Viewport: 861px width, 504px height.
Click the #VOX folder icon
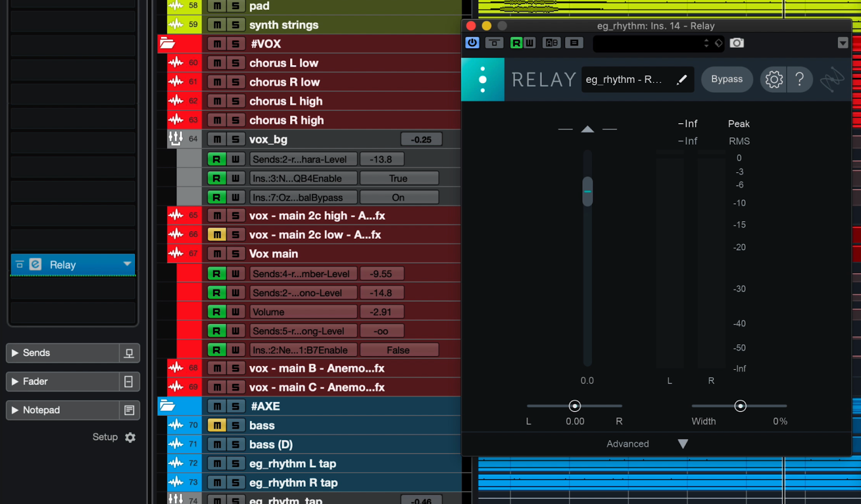pyautogui.click(x=167, y=44)
